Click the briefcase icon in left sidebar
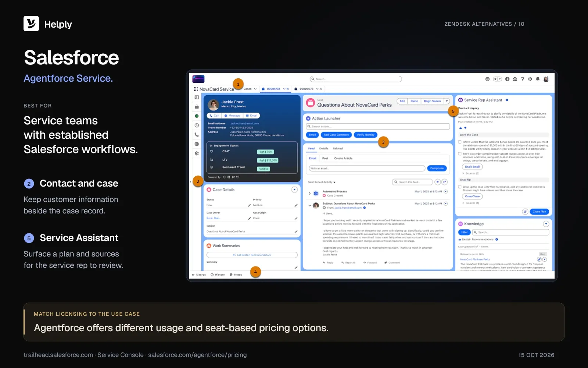588x368 pixels. pyautogui.click(x=197, y=107)
